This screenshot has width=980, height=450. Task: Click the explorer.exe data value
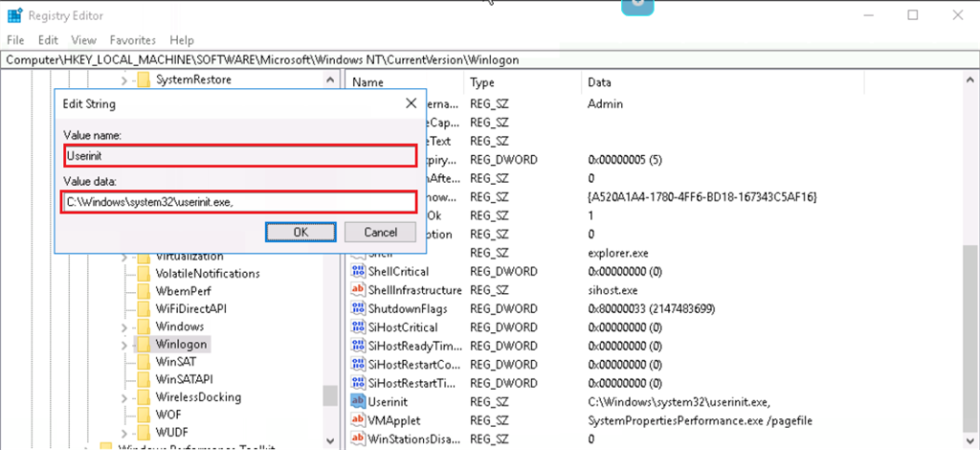tap(618, 253)
